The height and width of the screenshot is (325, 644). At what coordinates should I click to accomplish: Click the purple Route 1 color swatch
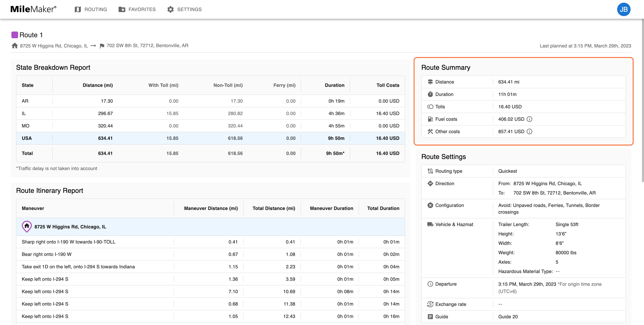point(15,35)
